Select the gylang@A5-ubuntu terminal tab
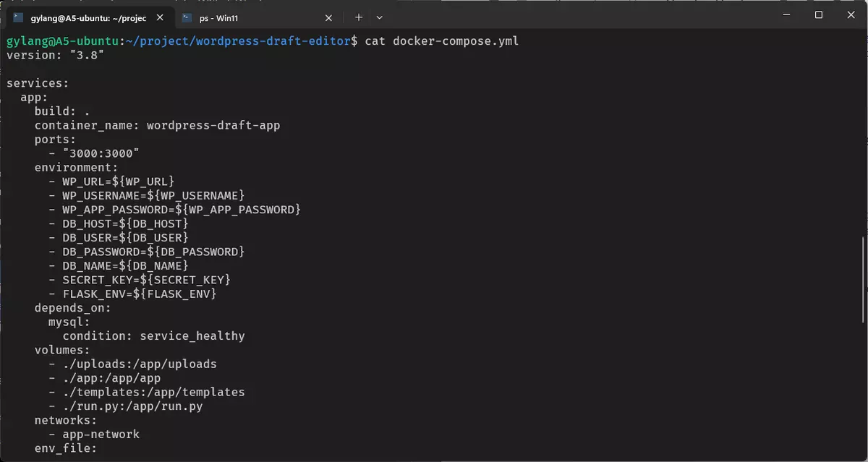This screenshot has height=462, width=868. 89,17
